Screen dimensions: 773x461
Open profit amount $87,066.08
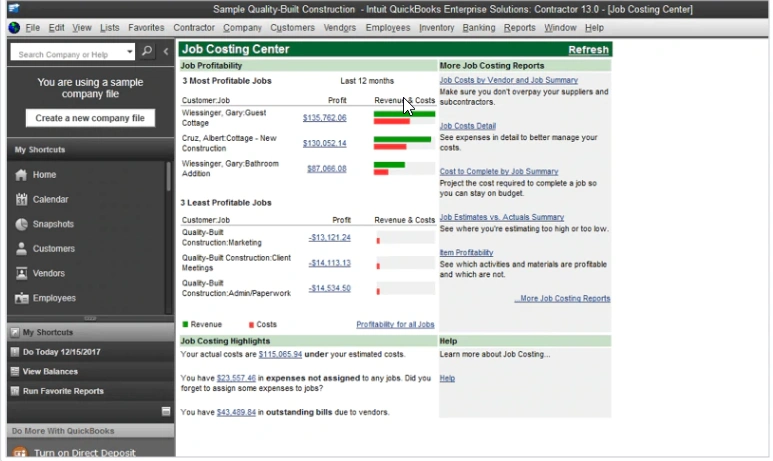pyautogui.click(x=326, y=169)
